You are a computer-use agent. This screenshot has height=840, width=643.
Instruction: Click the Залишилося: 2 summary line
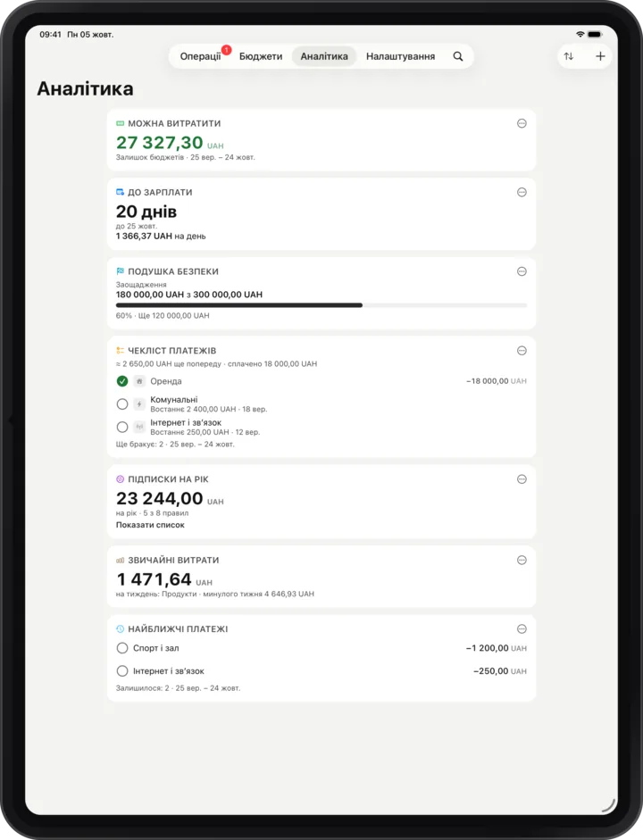(178, 688)
